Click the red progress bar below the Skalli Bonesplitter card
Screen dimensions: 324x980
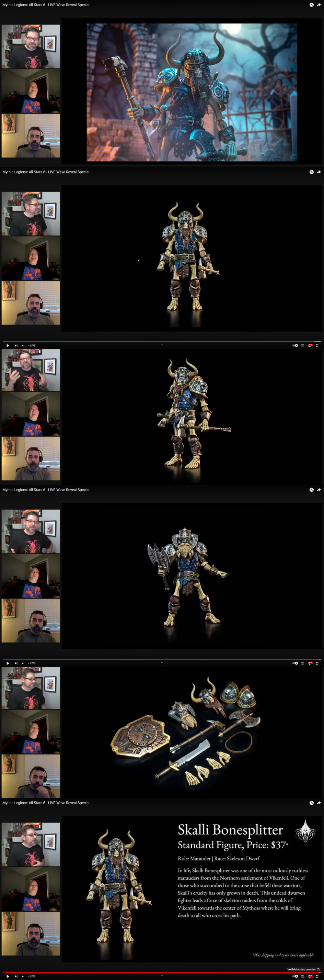click(162, 972)
